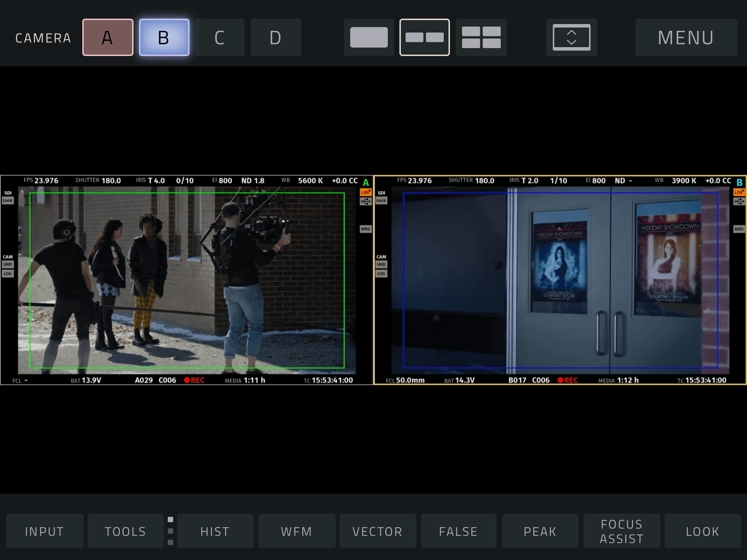Open the MENU panel
The width and height of the screenshot is (747, 560).
click(x=686, y=37)
